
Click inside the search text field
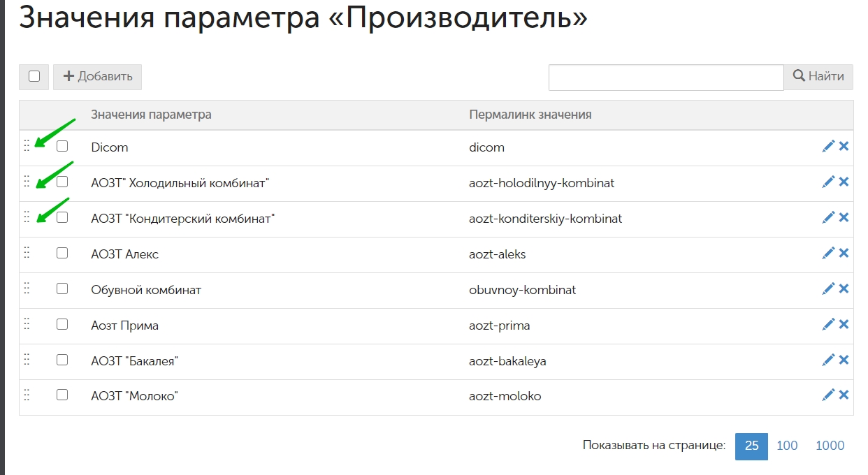click(x=666, y=77)
